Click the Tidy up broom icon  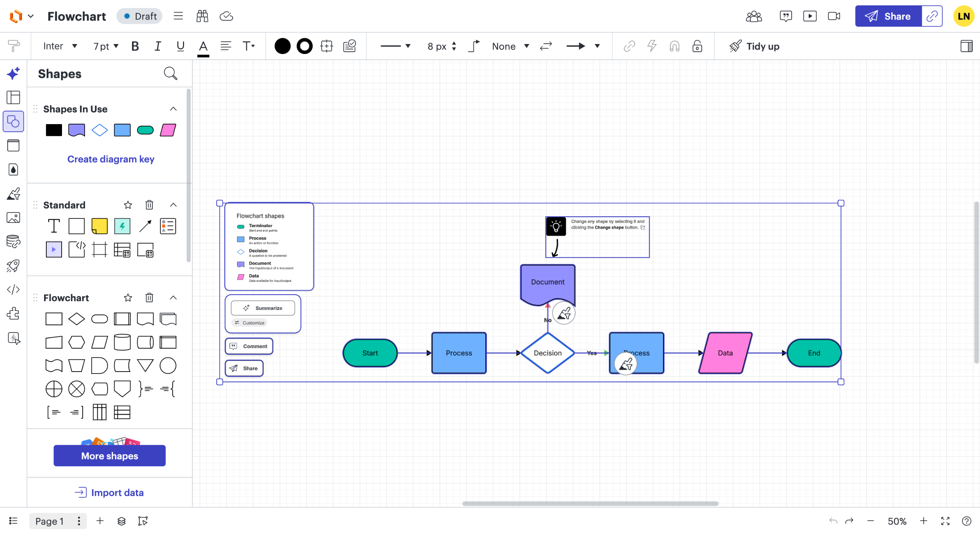point(735,46)
